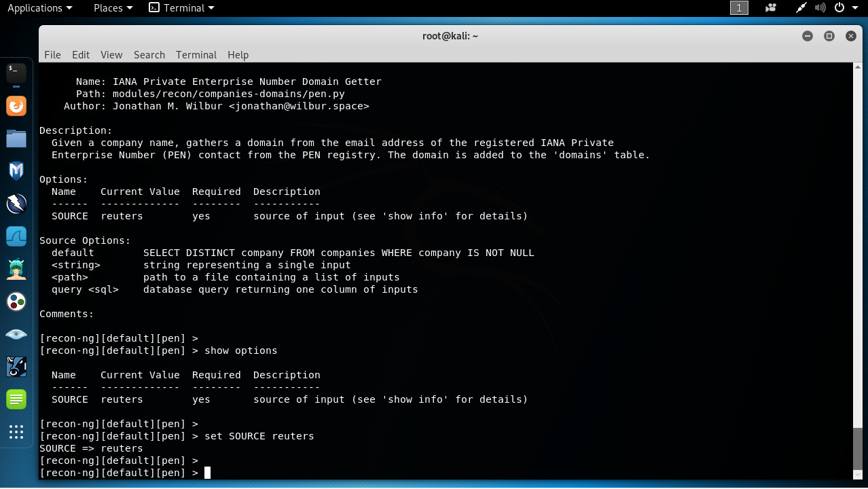Launch Metasploit from the dock
Image resolution: width=868 pixels, height=489 pixels.
click(x=16, y=171)
